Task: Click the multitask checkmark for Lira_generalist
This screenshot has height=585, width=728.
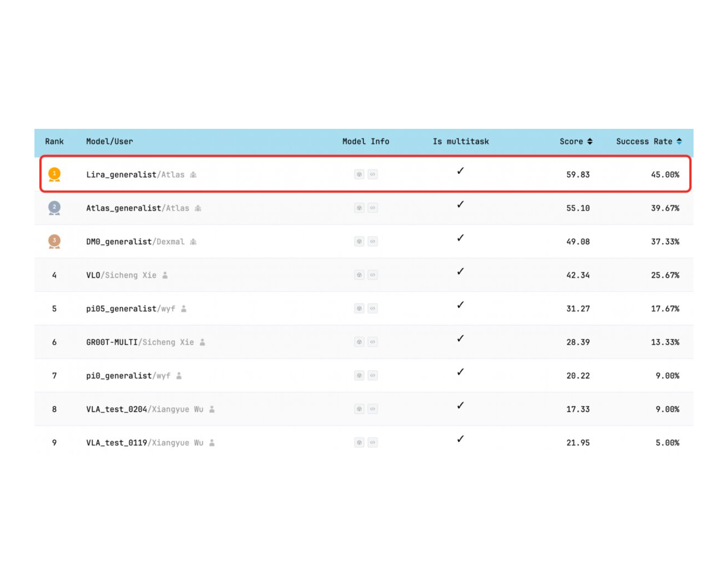Action: tap(460, 171)
